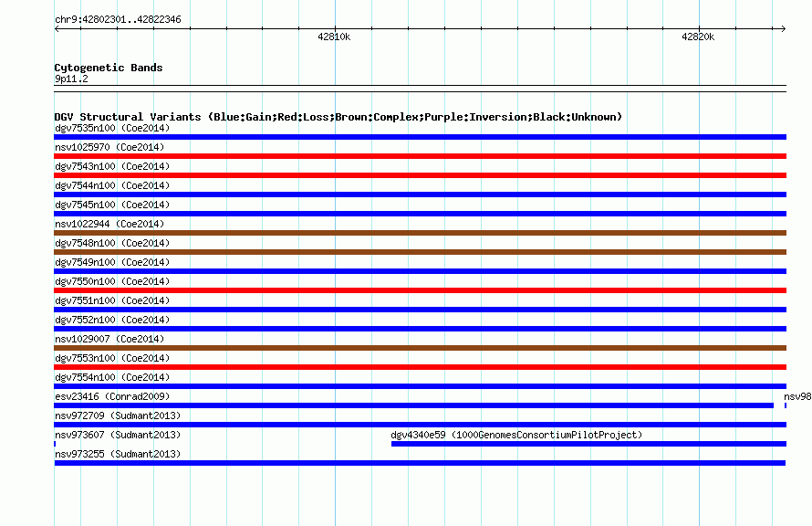Open the dgv7543n100 (Coe2014) label
812x526 pixels.
click(x=112, y=166)
